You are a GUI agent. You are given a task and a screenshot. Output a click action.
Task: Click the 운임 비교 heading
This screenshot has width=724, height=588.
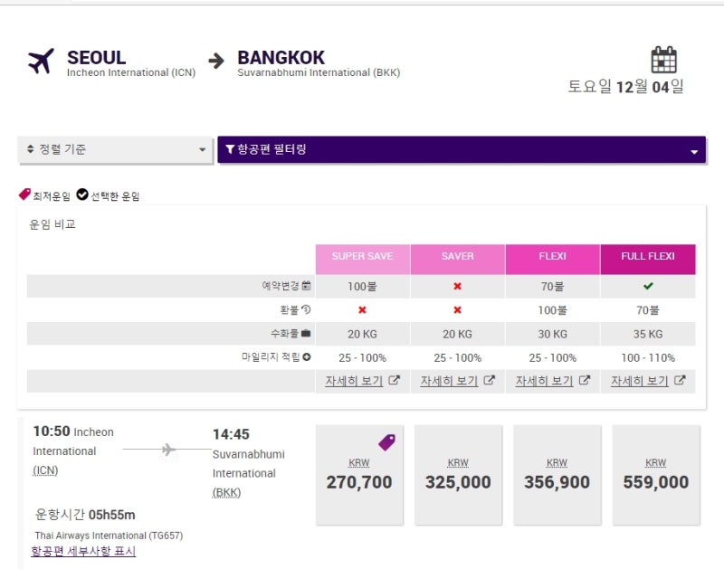tap(52, 224)
